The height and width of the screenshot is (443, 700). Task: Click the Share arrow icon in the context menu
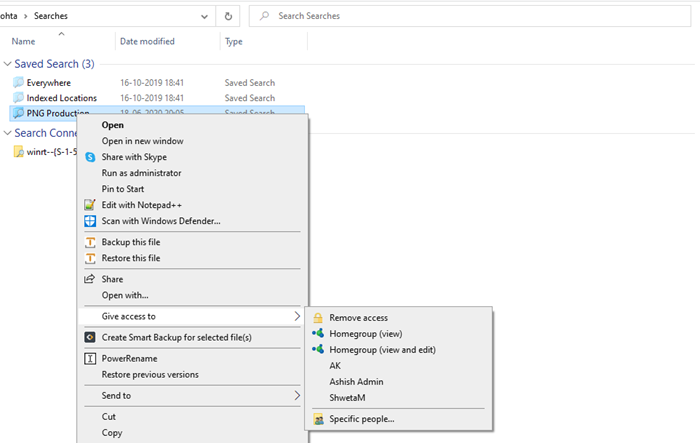click(90, 279)
